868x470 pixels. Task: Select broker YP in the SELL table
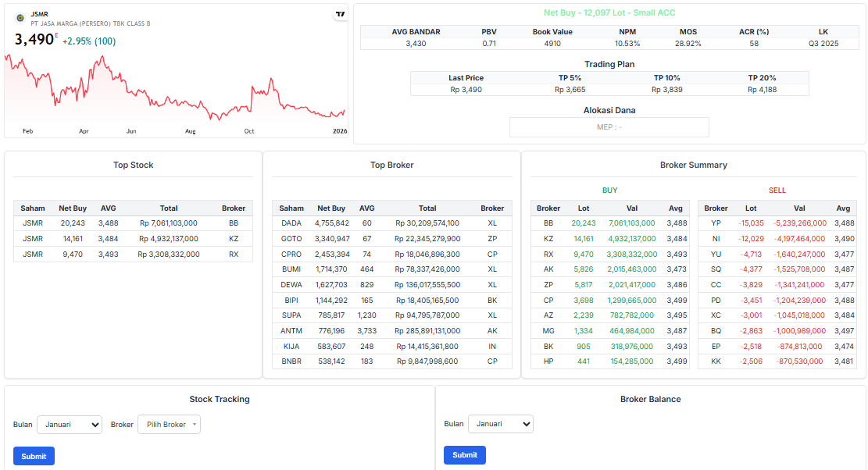tap(716, 223)
